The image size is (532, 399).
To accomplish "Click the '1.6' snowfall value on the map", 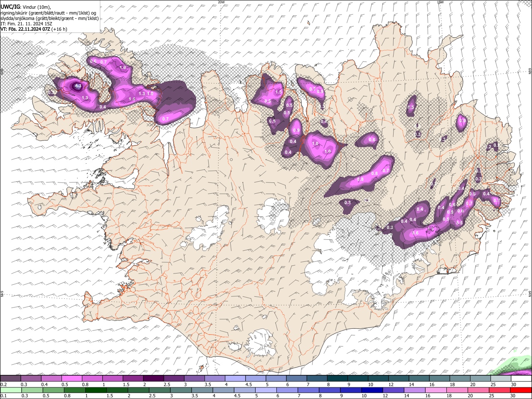I will (x=123, y=68).
